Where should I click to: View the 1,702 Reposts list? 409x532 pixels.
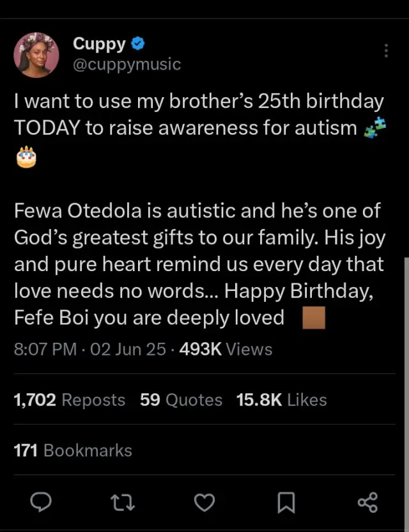tap(70, 400)
